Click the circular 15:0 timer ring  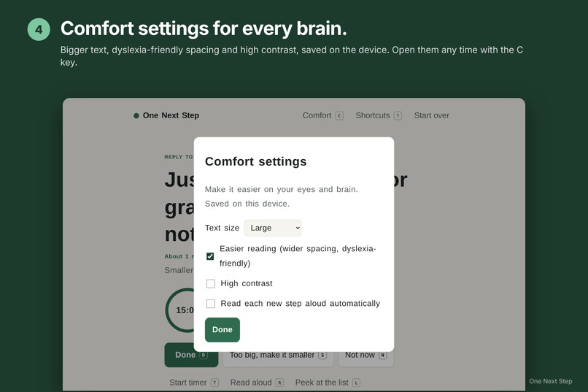(x=180, y=310)
